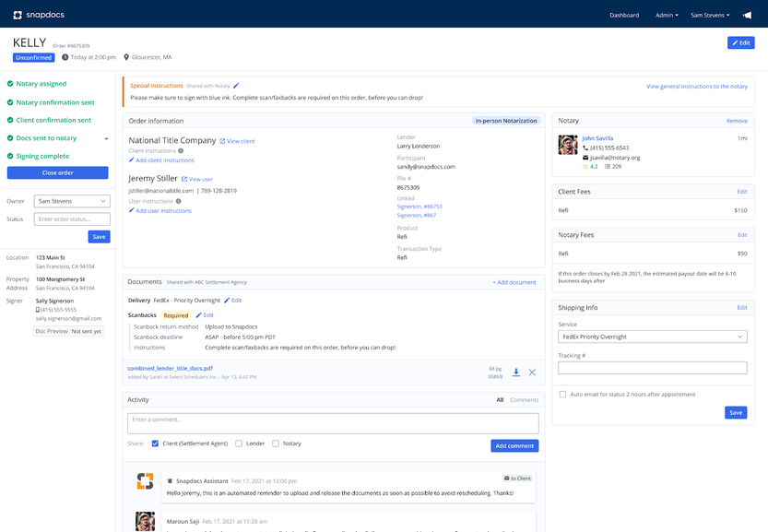This screenshot has height=532, width=768.
Task: Remove combined_lender_title_docs.pdf with the X icon
Action: point(532,372)
